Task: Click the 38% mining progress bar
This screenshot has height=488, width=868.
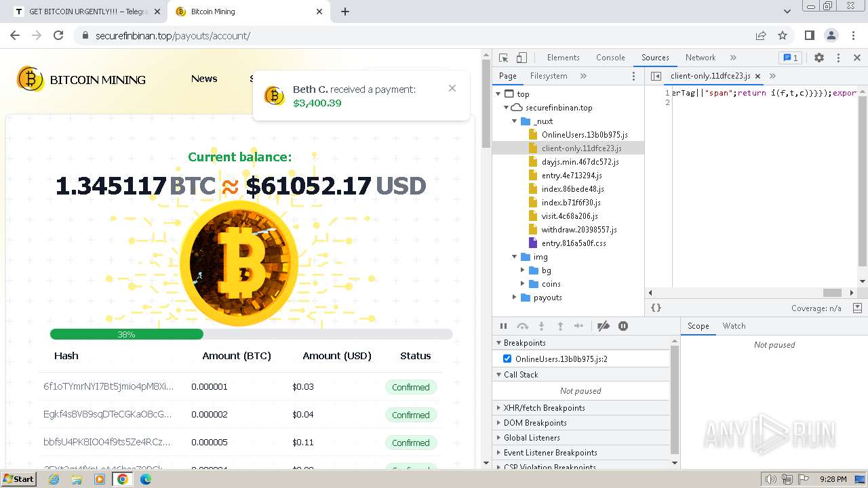Action: click(251, 334)
